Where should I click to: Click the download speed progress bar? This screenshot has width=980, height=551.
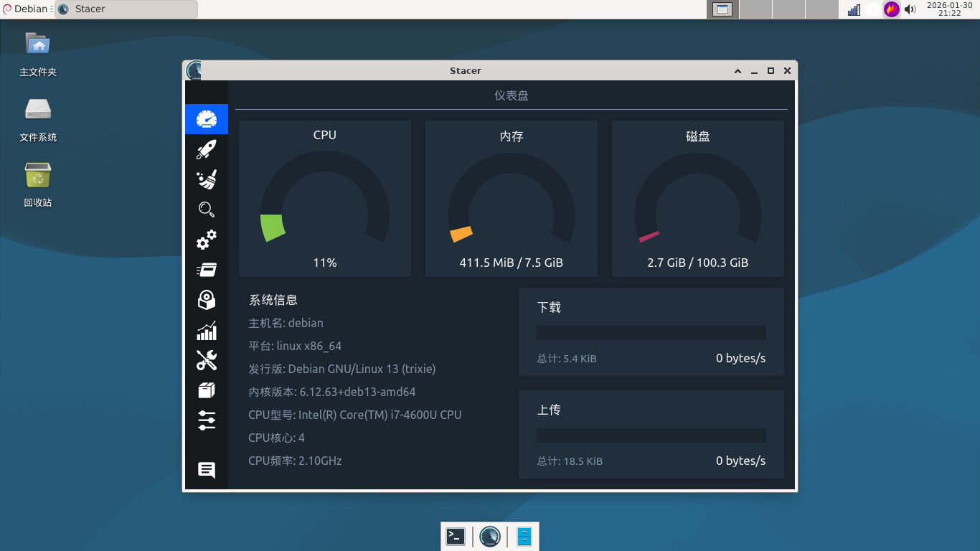[651, 333]
